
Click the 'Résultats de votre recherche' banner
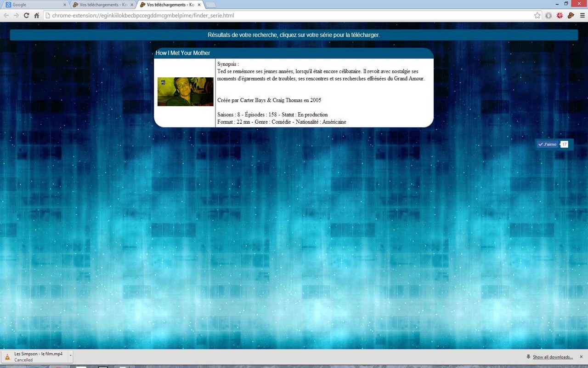(294, 35)
